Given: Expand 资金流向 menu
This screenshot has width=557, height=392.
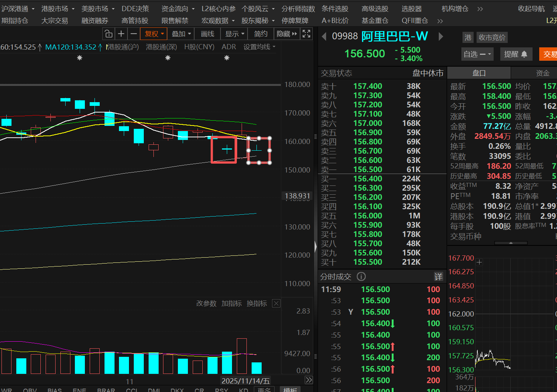Looking at the screenshot, I should pos(178,9).
